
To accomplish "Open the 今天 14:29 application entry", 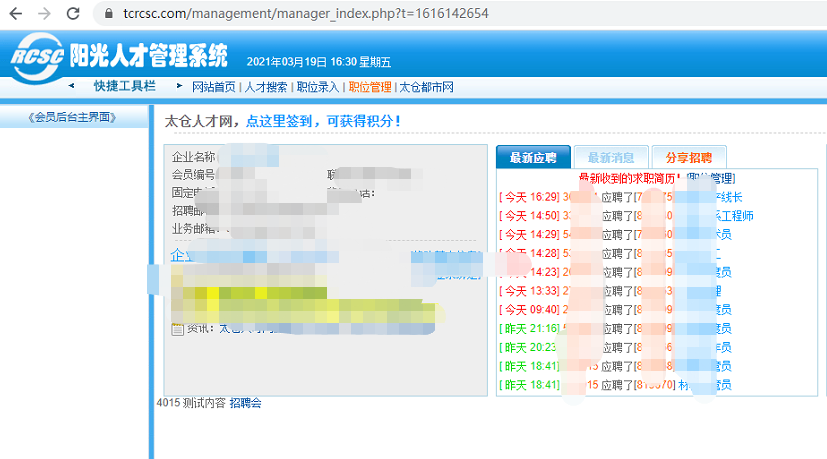I will tap(615, 235).
